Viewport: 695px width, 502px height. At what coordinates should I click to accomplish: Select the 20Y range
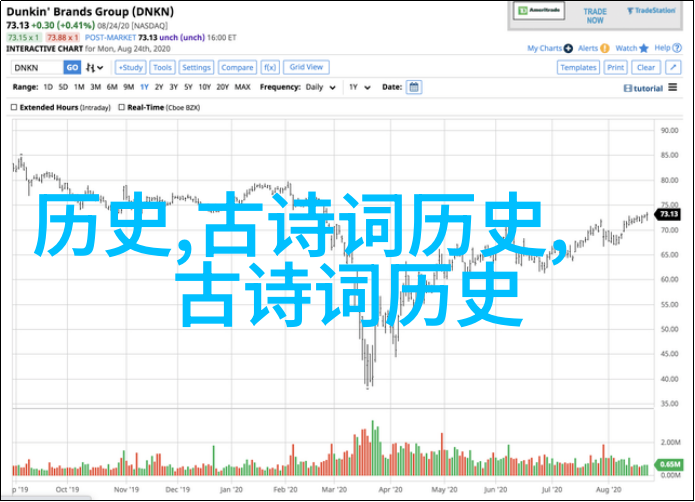point(223,87)
